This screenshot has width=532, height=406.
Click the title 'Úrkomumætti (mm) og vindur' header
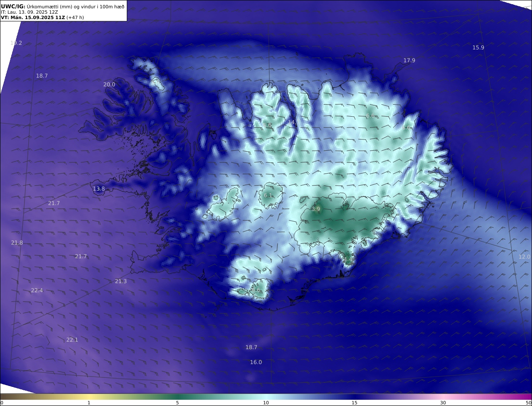point(62,7)
